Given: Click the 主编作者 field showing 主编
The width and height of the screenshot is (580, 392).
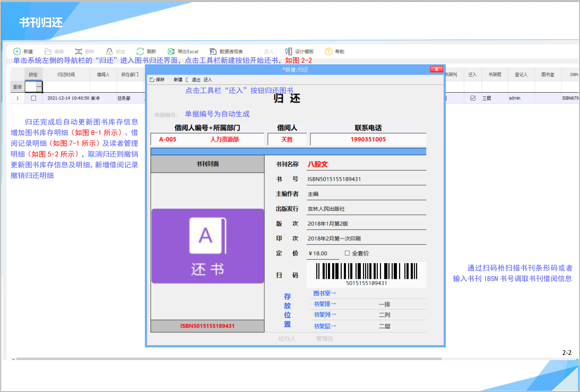Looking at the screenshot, I should [x=366, y=194].
